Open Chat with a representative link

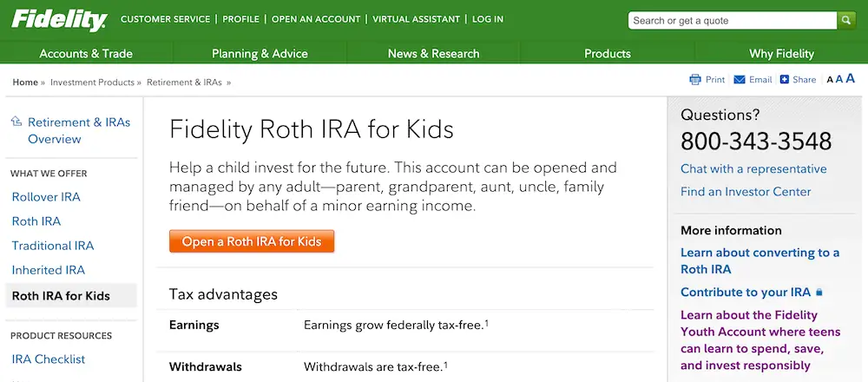pyautogui.click(x=753, y=169)
